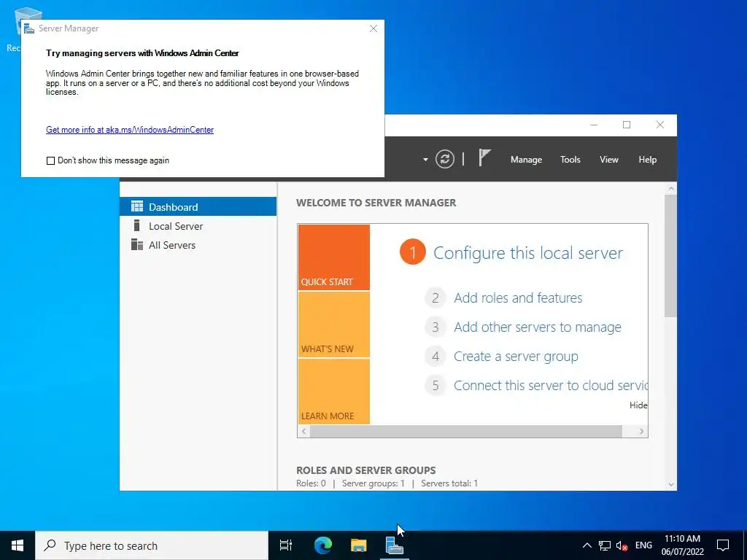Click the step 2 number circle
747x560 pixels.
click(435, 298)
